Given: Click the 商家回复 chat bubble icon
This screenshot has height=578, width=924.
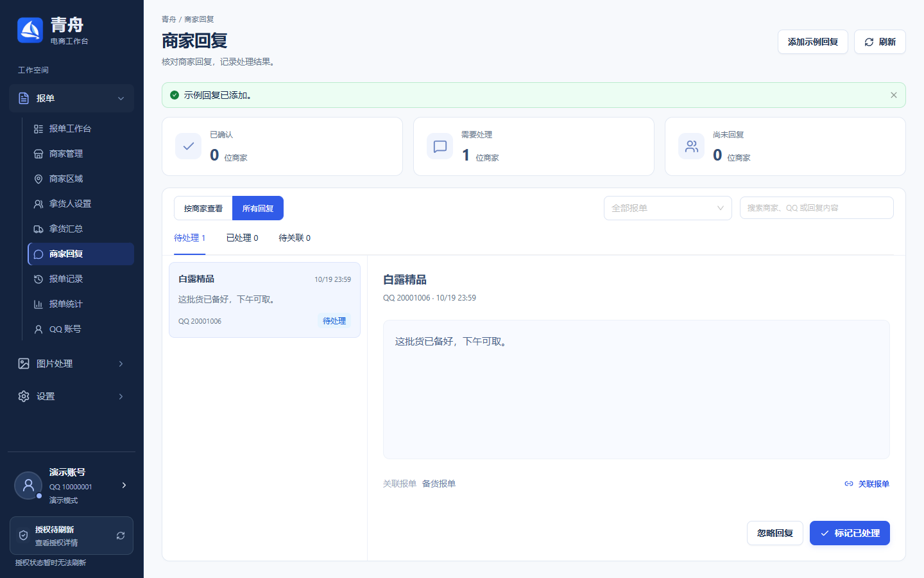Looking at the screenshot, I should [38, 254].
